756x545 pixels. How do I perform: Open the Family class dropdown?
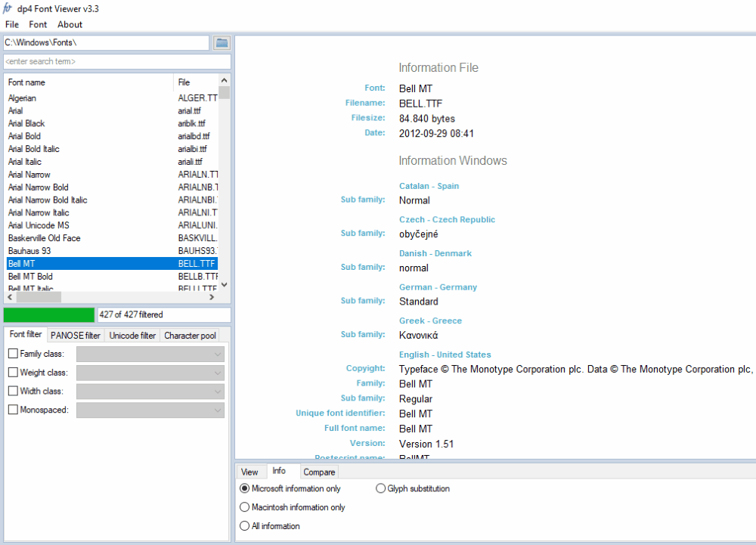tap(150, 355)
